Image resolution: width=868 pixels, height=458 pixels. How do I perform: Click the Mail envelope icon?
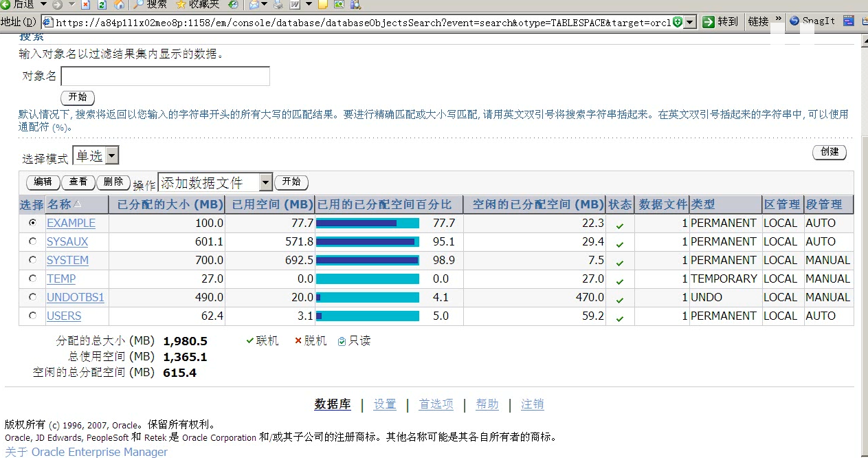254,4
